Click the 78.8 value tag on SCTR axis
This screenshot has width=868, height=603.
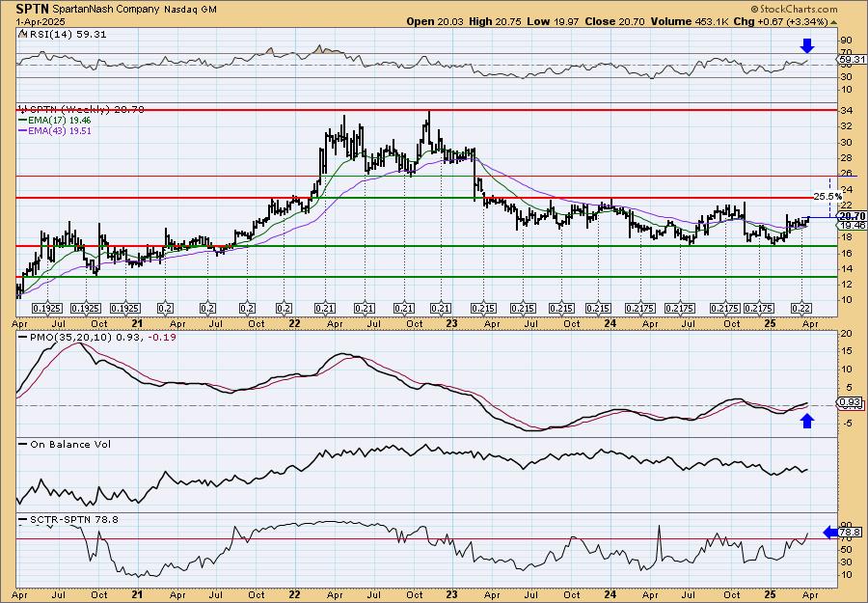point(851,533)
